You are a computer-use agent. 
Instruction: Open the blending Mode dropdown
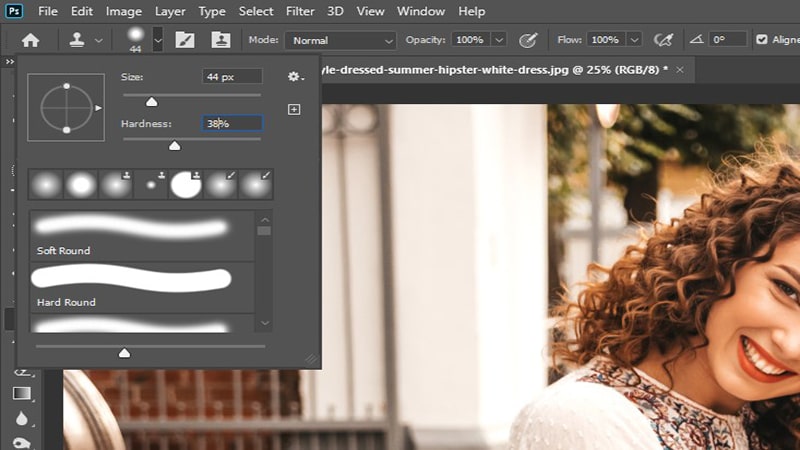click(340, 40)
